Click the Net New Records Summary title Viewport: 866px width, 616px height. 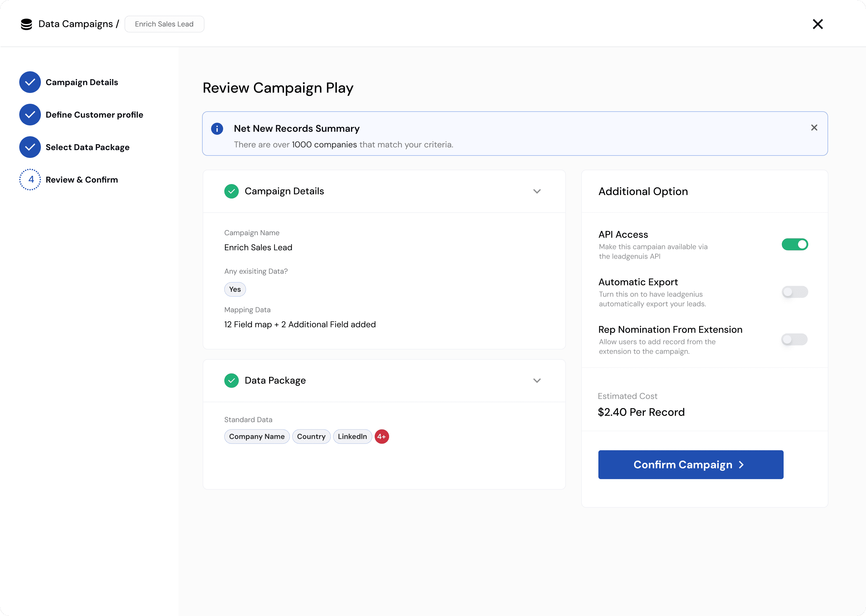(x=296, y=129)
